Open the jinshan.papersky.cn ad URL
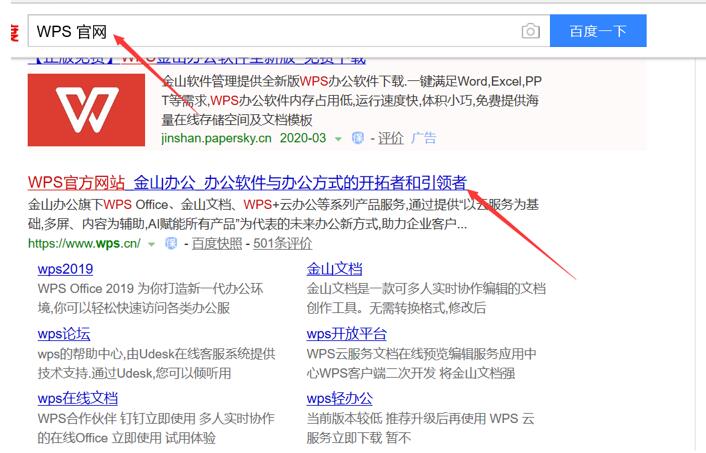This screenshot has height=453, width=706. pos(216,138)
